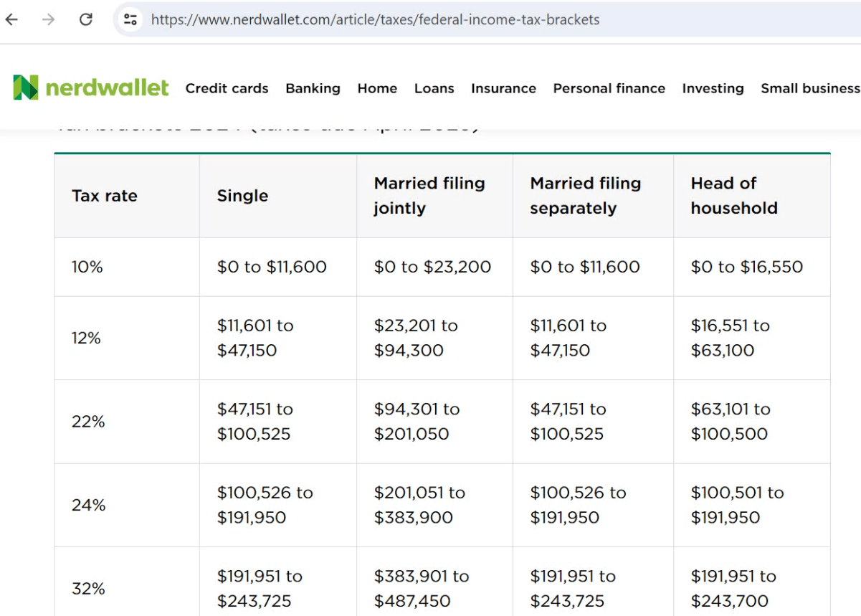Click the 24% tax rate cell
Image resolution: width=861 pixels, height=616 pixels.
click(127, 505)
